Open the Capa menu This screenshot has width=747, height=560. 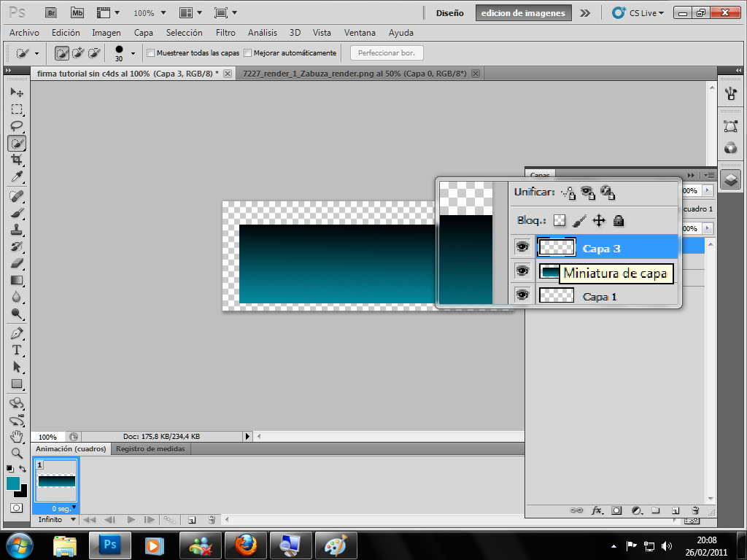[x=144, y=32]
